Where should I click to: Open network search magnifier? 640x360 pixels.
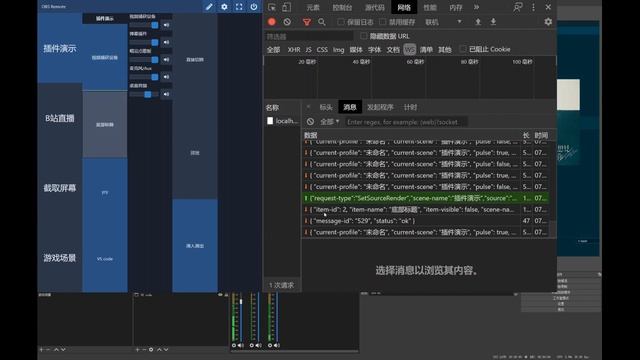click(x=322, y=22)
